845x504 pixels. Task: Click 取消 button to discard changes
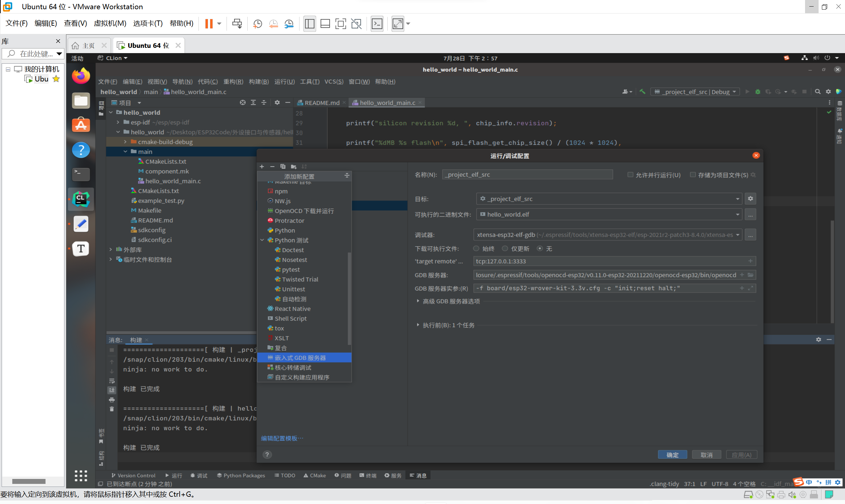pos(706,455)
